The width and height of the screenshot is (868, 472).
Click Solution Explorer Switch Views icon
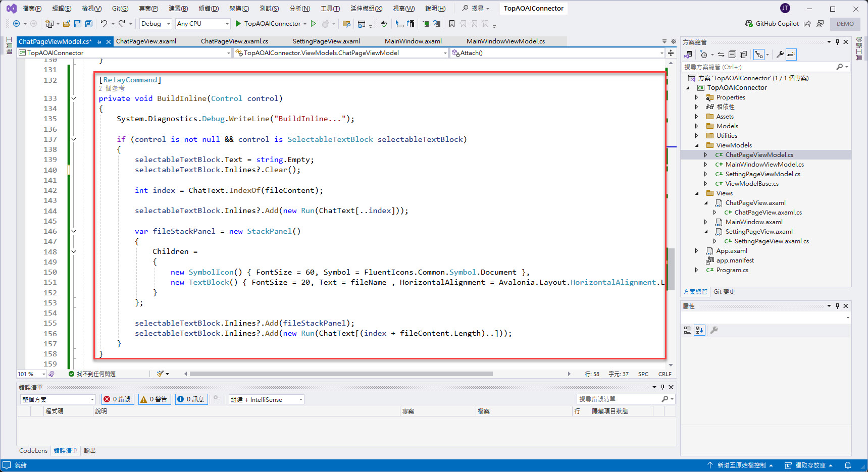click(x=688, y=55)
